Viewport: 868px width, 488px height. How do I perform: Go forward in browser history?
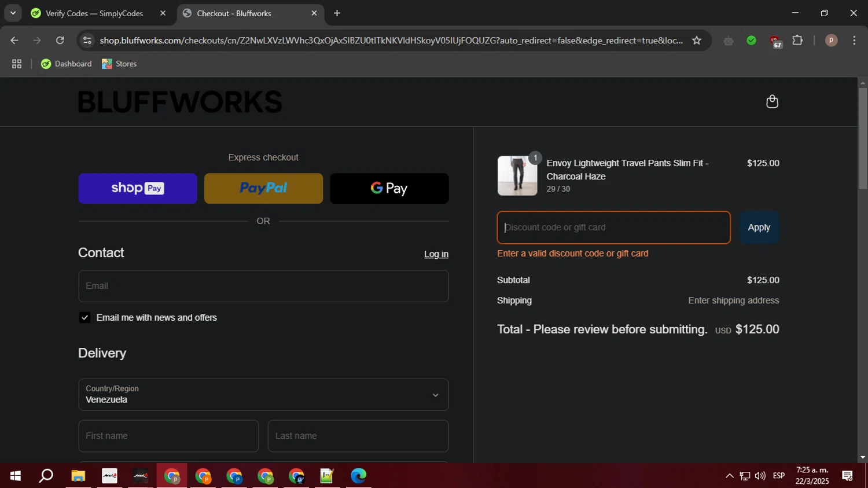click(x=37, y=41)
